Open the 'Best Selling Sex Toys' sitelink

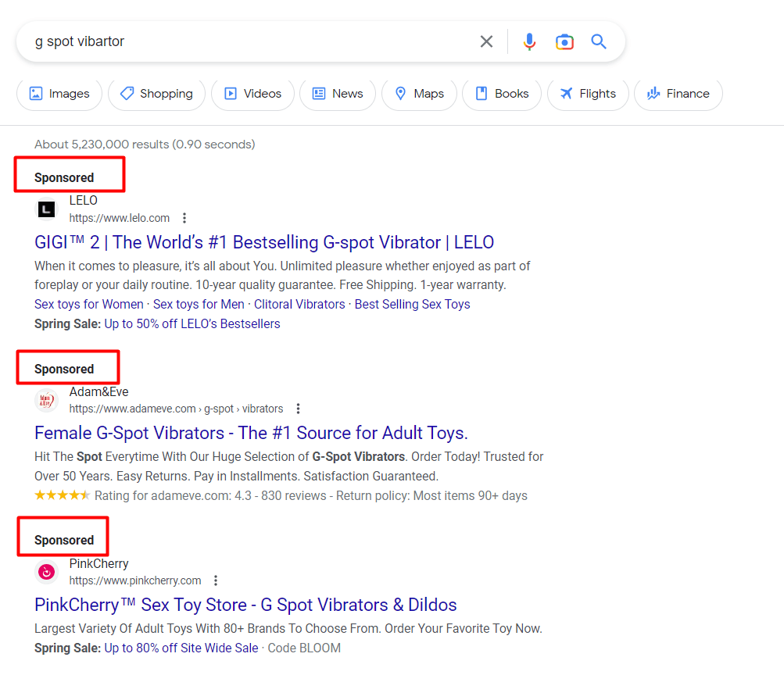coord(413,304)
